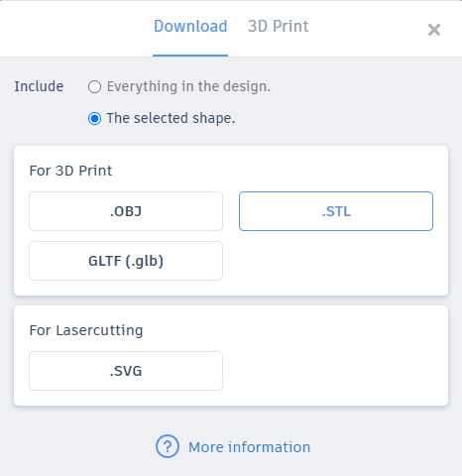This screenshot has width=462, height=476.
Task: Click the Include label
Action: (39, 86)
